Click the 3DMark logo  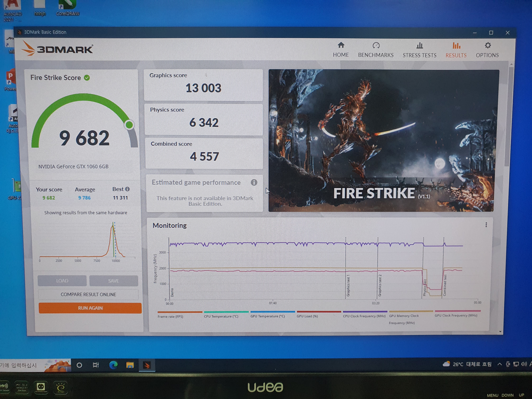click(57, 48)
